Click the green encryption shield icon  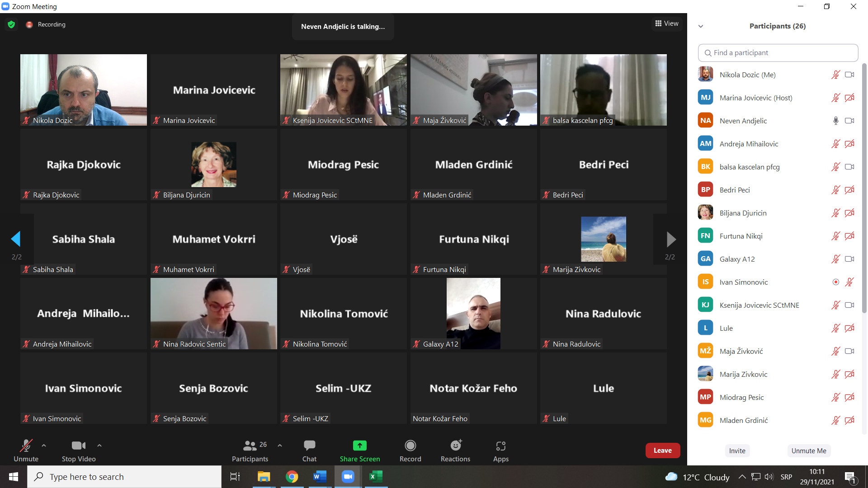click(11, 24)
